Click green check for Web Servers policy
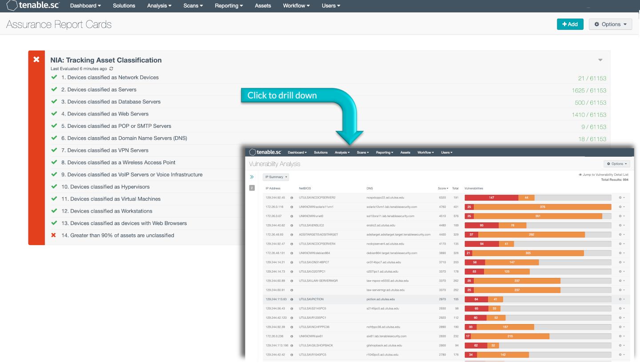 (54, 114)
